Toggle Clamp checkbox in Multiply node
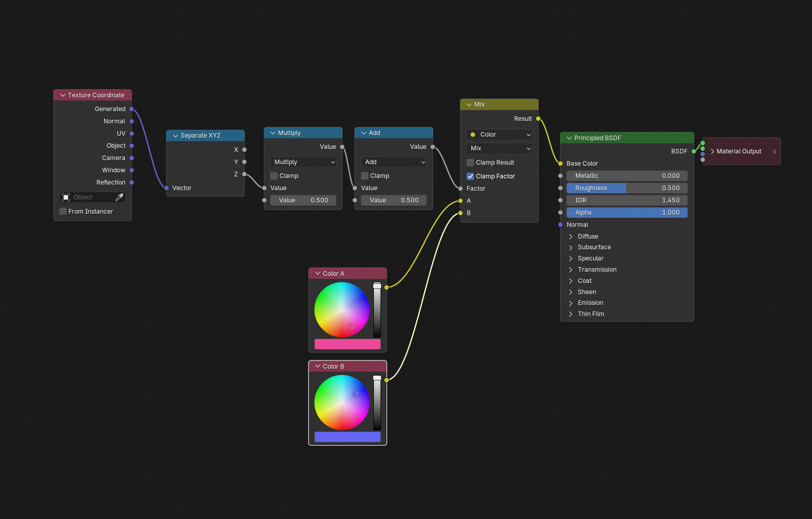 click(x=274, y=176)
